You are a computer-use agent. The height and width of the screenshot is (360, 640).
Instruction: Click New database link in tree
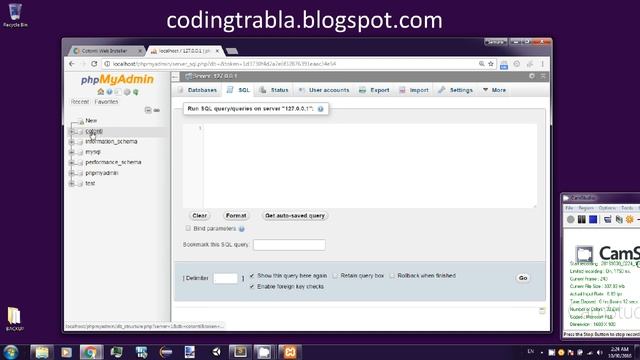tap(91, 121)
